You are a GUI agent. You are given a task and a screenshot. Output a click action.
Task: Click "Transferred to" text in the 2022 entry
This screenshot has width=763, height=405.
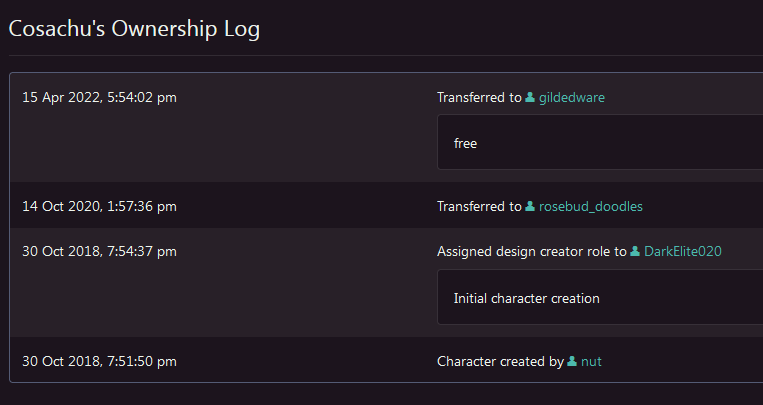(x=479, y=98)
